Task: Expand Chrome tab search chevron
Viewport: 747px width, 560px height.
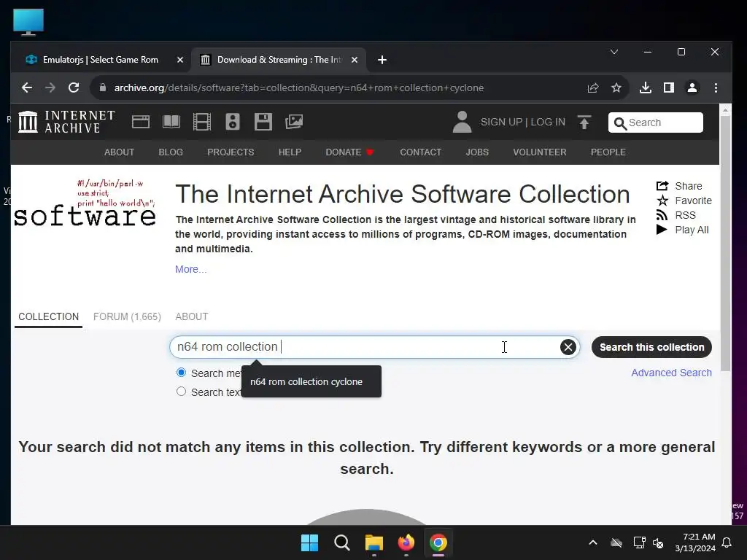Action: 614,52
